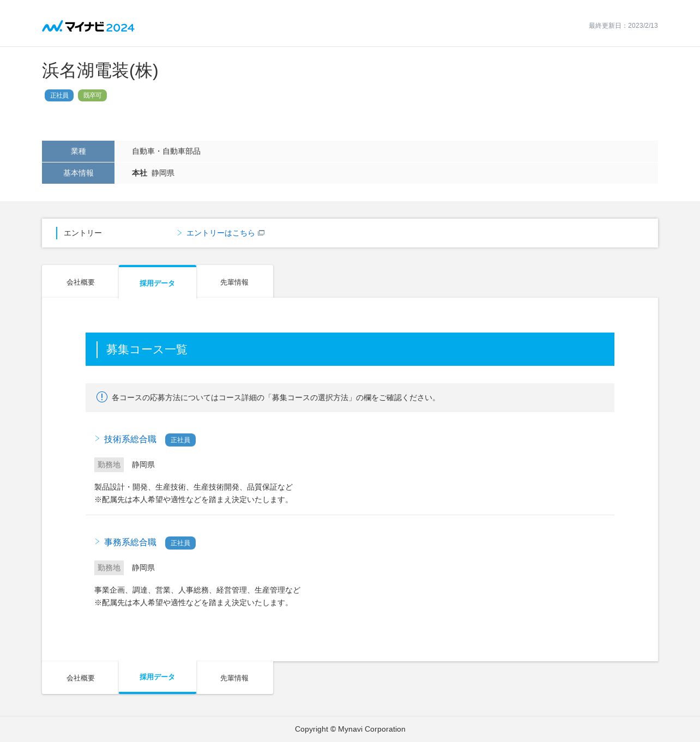
Task: Click the 基本情報 header cell
Action: pyautogui.click(x=79, y=173)
